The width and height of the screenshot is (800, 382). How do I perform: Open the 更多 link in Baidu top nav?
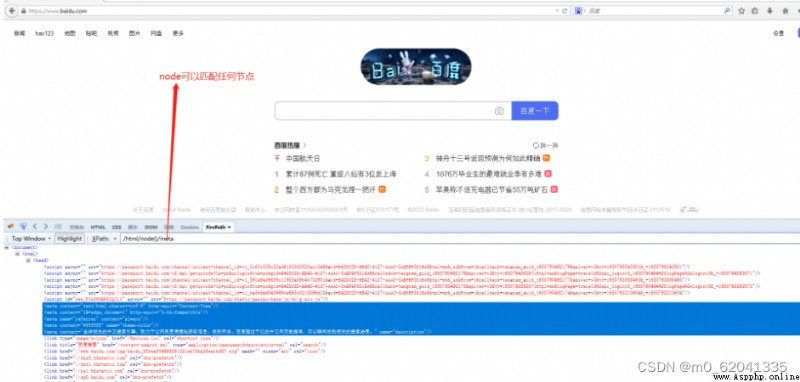tap(178, 34)
